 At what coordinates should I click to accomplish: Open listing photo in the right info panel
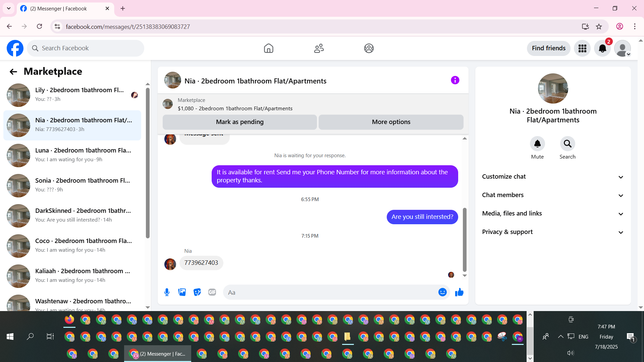click(x=553, y=88)
